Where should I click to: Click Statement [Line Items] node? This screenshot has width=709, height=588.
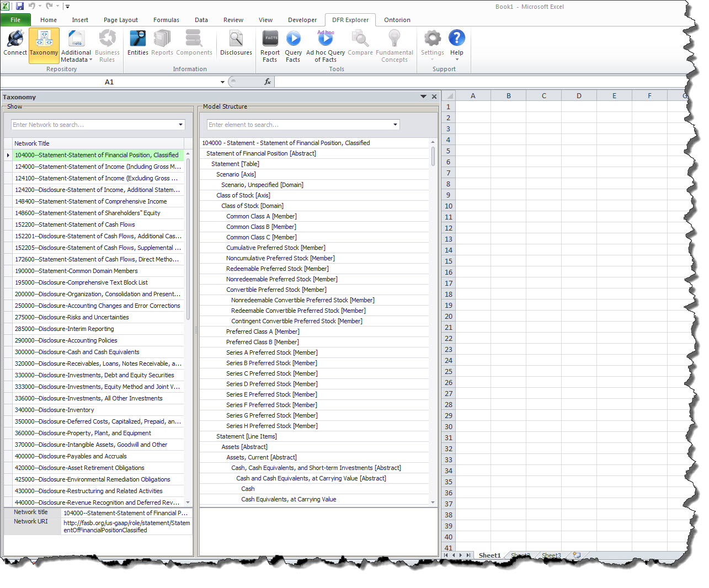pos(247,436)
